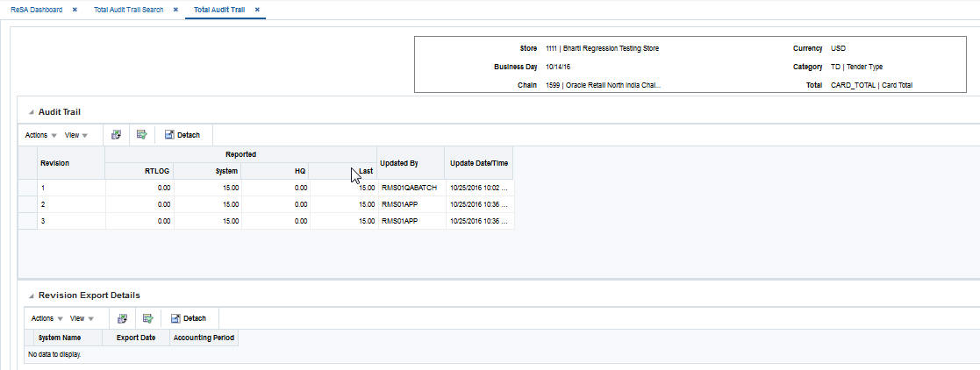
Task: Click the wrap/query icon in Audit Trail toolbar
Action: coord(142,134)
